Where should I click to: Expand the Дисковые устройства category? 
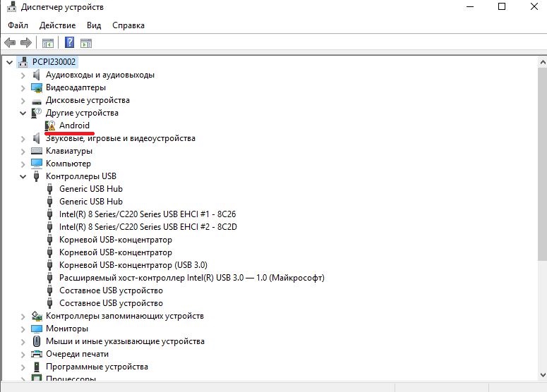(x=23, y=101)
